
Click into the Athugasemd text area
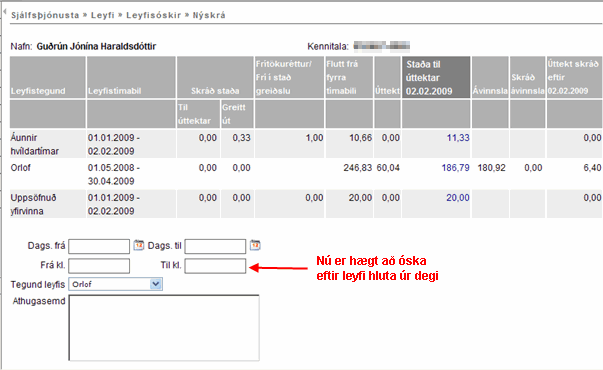click(x=164, y=328)
